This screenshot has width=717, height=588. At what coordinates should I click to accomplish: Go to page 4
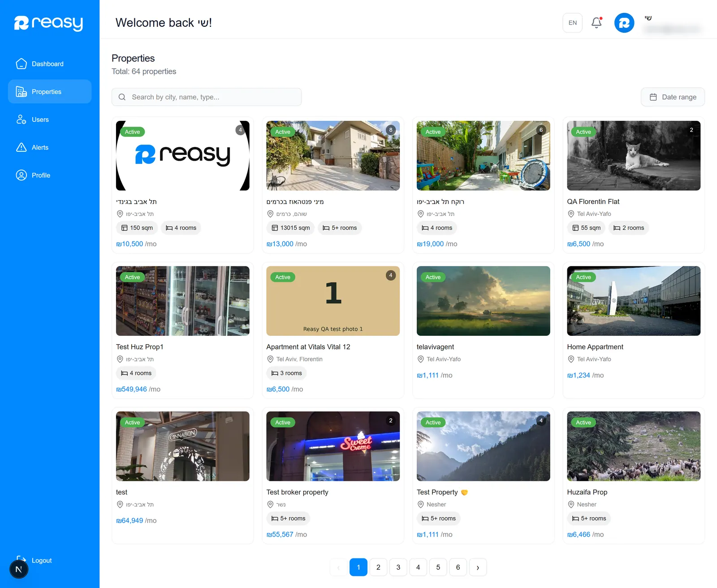click(x=418, y=567)
